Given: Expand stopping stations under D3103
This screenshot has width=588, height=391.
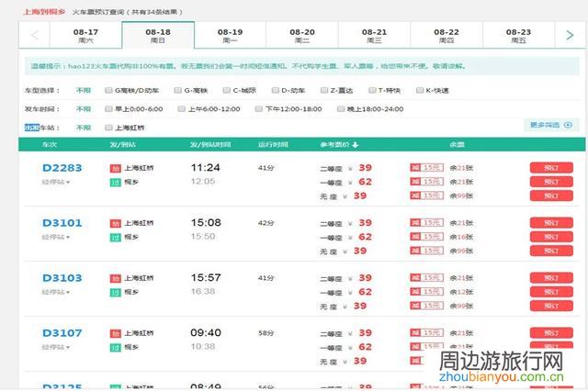Looking at the screenshot, I should (56, 292).
